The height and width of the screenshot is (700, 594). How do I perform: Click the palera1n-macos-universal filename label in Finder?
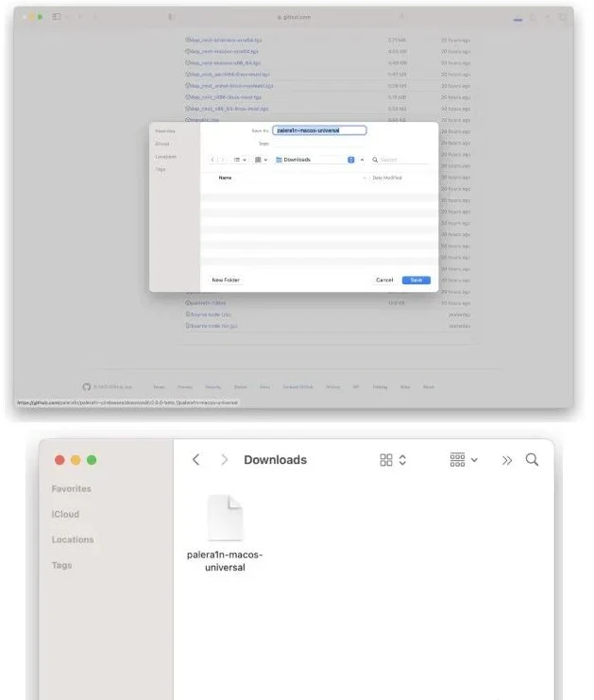click(x=225, y=561)
